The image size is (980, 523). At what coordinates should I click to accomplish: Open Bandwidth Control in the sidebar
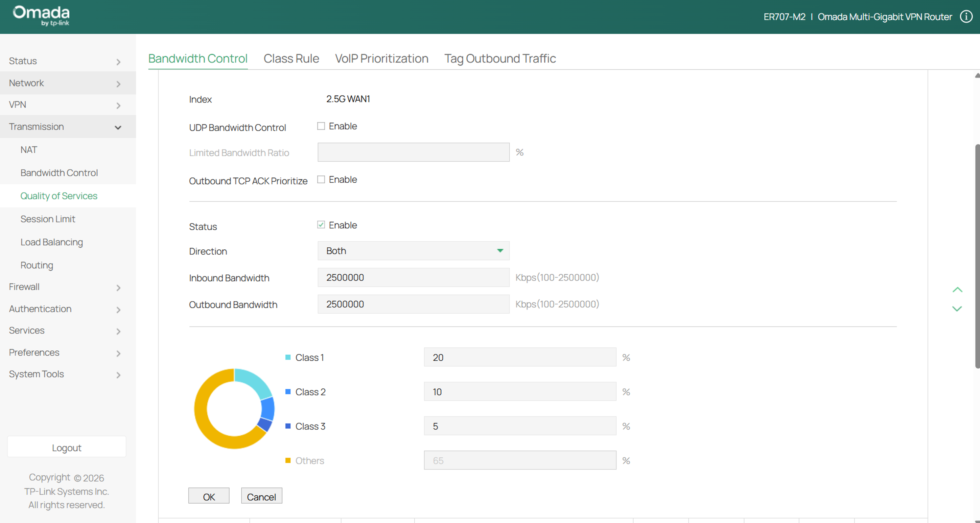[59, 173]
